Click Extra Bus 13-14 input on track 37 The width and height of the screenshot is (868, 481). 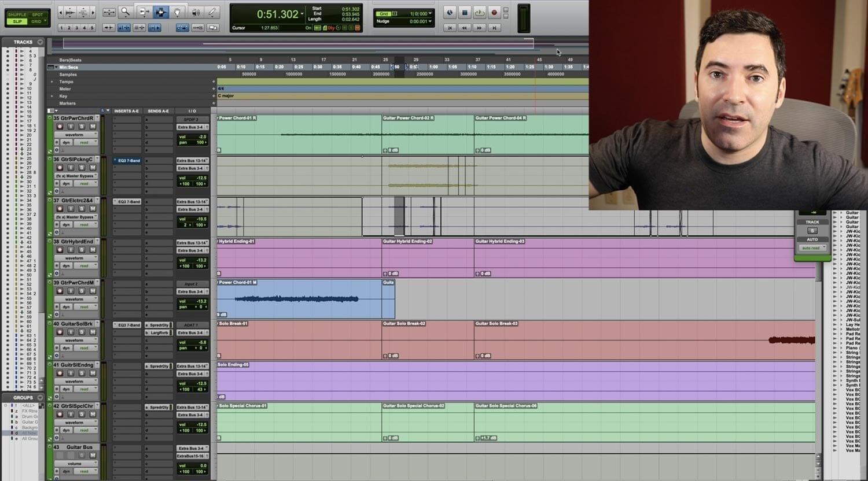point(192,201)
